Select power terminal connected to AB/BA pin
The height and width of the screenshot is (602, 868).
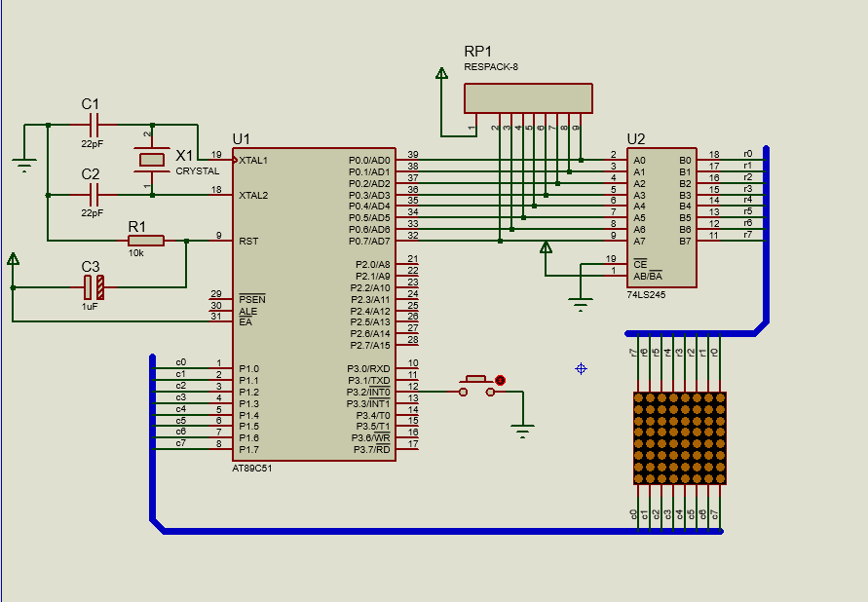coord(546,247)
